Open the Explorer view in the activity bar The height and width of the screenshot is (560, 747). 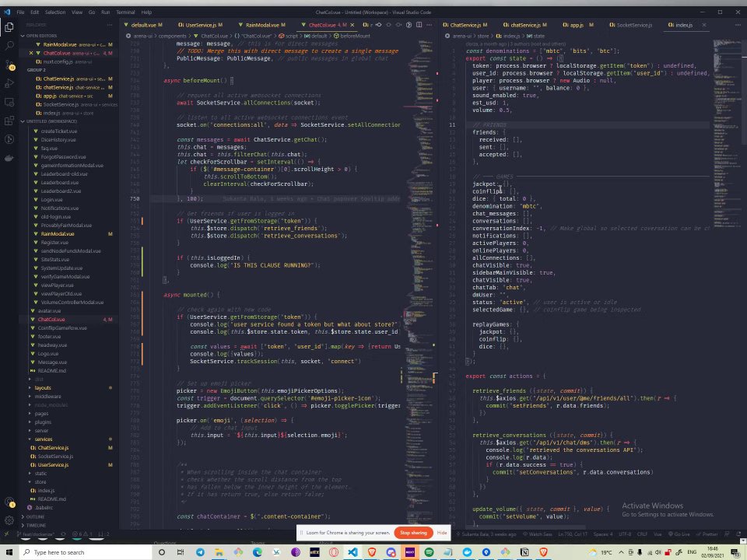[x=9, y=27]
